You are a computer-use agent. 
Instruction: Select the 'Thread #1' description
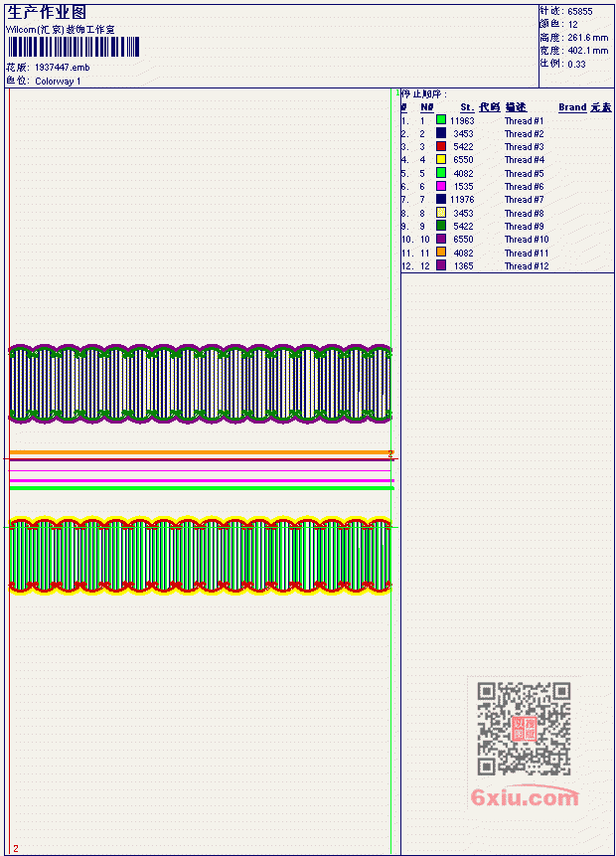pos(524,120)
